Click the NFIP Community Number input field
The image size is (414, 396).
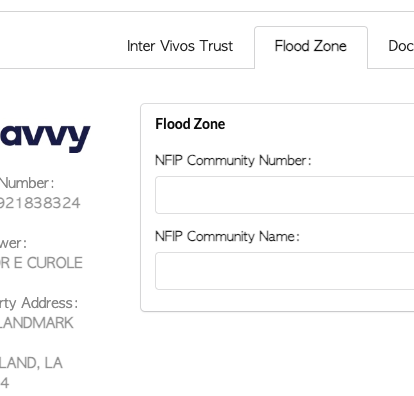click(x=285, y=195)
